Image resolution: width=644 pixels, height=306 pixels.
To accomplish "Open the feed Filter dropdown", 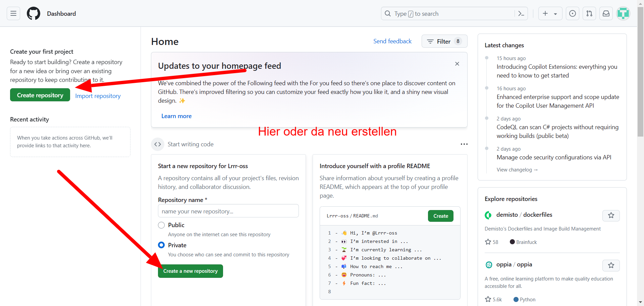I will (x=444, y=41).
